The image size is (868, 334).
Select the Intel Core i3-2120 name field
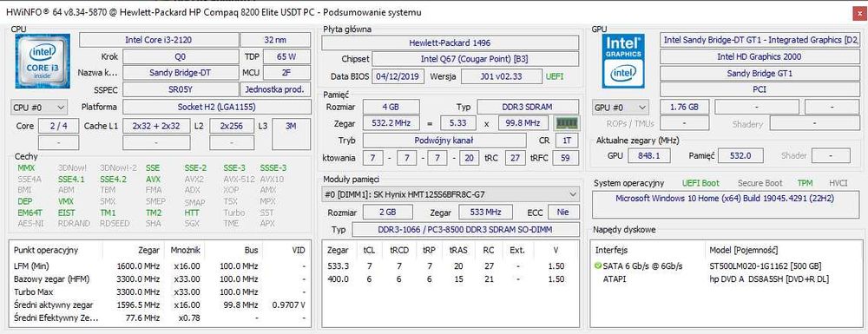[159, 40]
